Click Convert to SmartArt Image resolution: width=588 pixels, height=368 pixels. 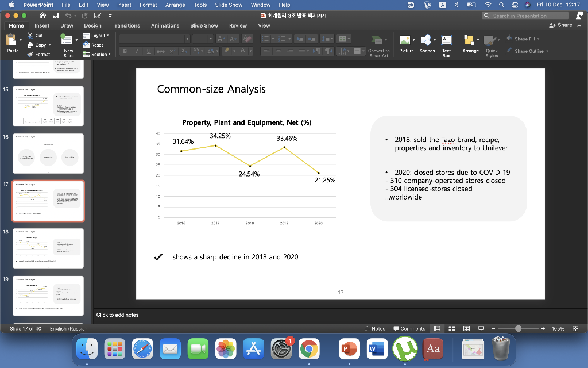(378, 46)
